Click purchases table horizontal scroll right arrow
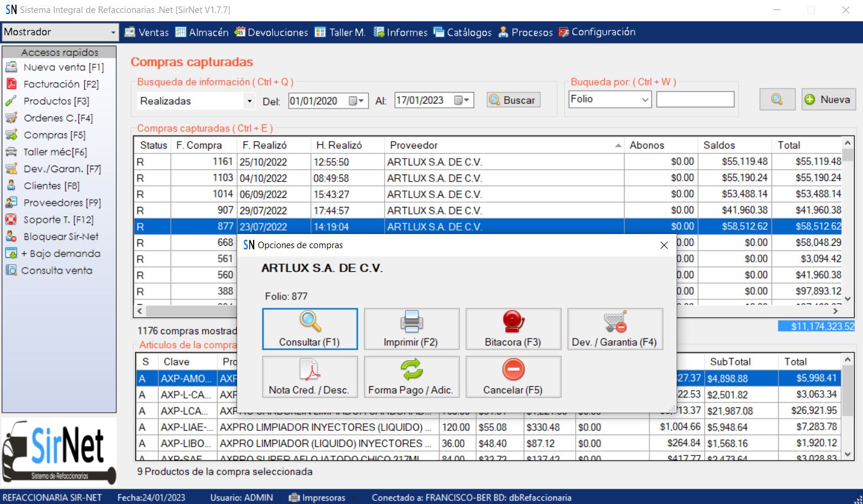 835,310
